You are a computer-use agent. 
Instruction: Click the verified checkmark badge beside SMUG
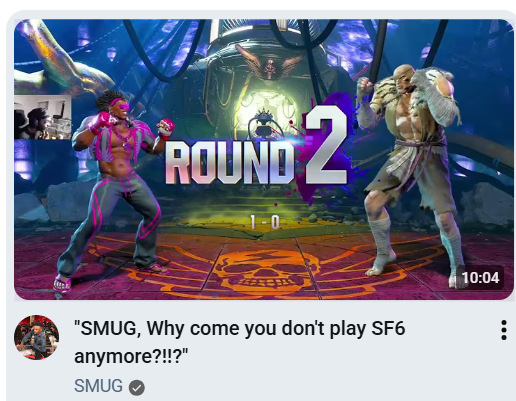(137, 388)
